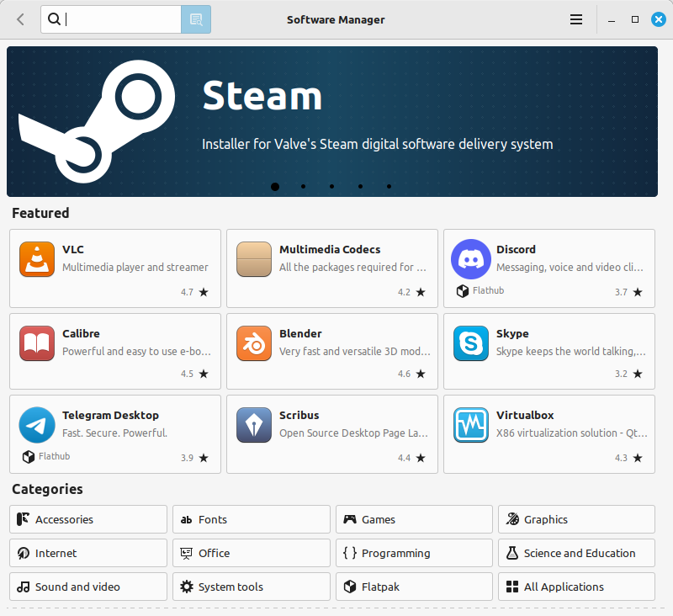Screen dimensions: 673x616
Task: Open the Telegram Desktop paper plane icon
Action: 36,425
